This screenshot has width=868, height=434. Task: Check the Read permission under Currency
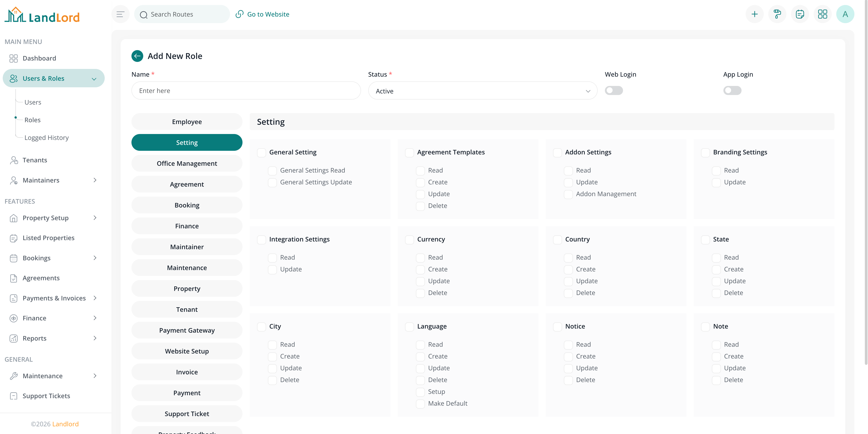[420, 258]
